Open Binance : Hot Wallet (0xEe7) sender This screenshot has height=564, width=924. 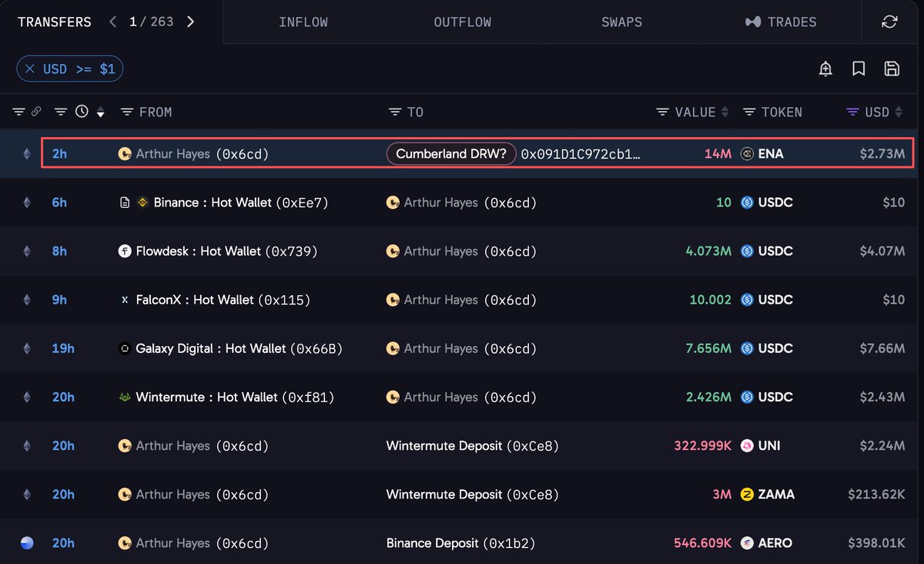[242, 203]
